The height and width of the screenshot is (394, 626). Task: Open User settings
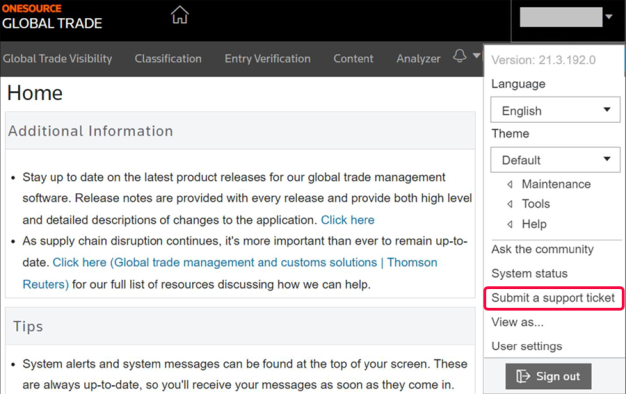tap(527, 346)
